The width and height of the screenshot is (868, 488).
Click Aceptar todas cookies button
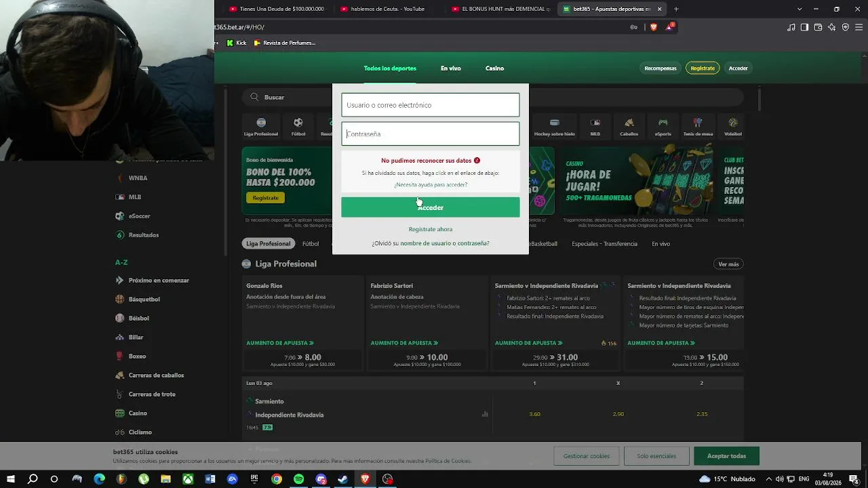(x=726, y=456)
